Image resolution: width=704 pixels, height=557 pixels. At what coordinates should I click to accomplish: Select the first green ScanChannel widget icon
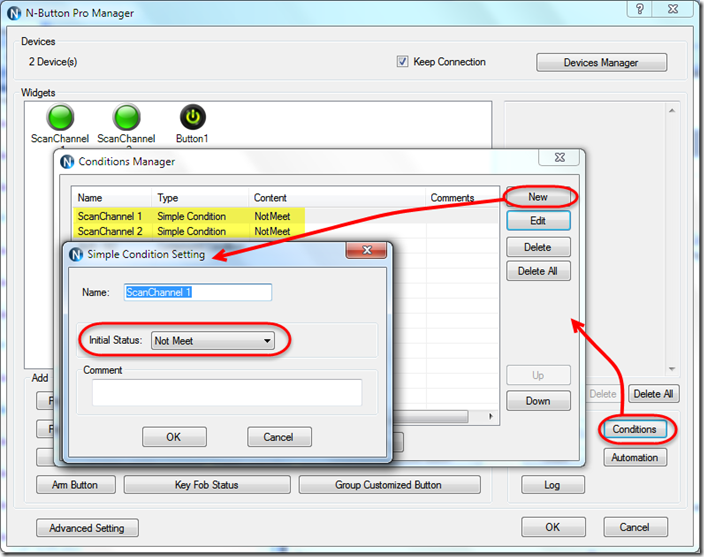pyautogui.click(x=60, y=117)
